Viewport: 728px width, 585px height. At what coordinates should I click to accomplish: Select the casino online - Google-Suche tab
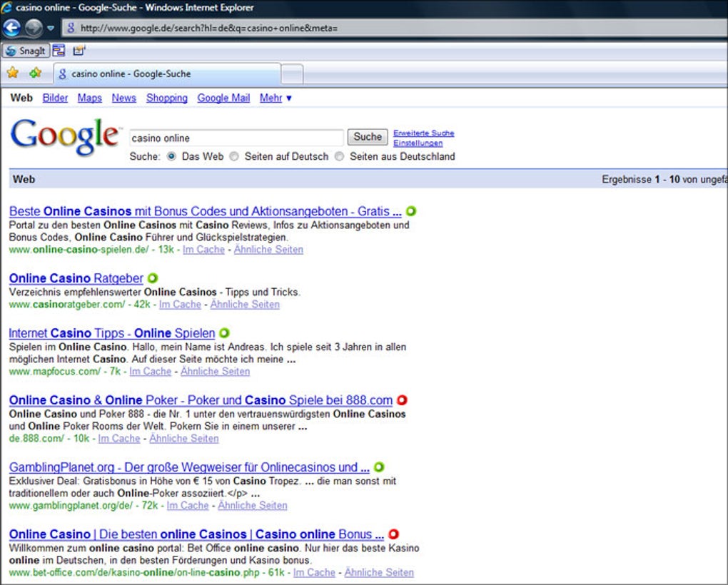click(167, 73)
